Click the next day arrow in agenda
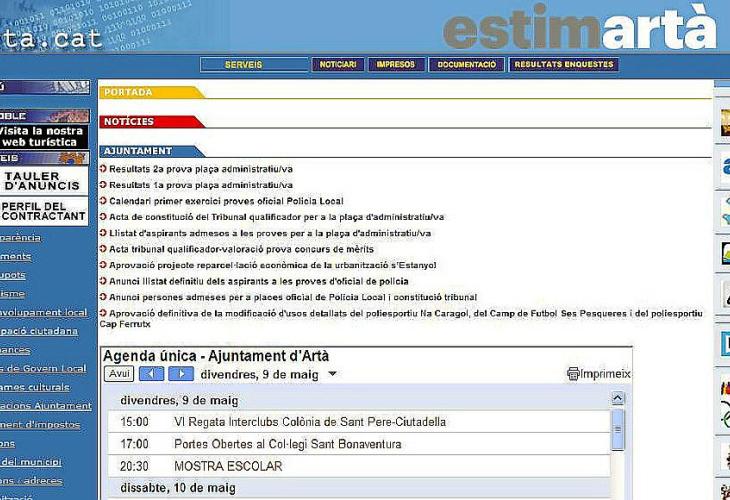This screenshot has width=730, height=500. (x=180, y=374)
